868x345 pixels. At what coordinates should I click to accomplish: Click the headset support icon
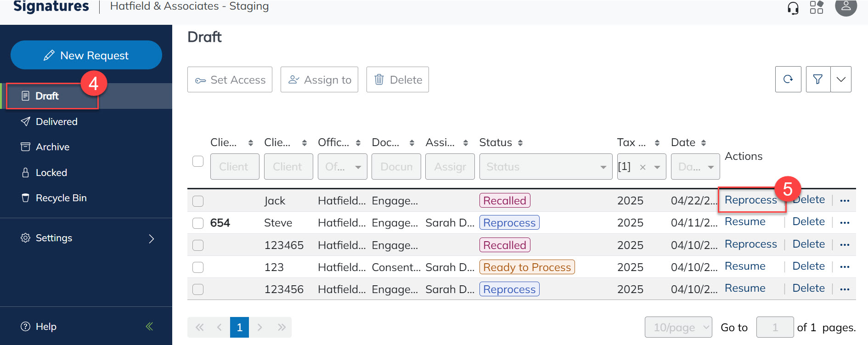pyautogui.click(x=793, y=8)
